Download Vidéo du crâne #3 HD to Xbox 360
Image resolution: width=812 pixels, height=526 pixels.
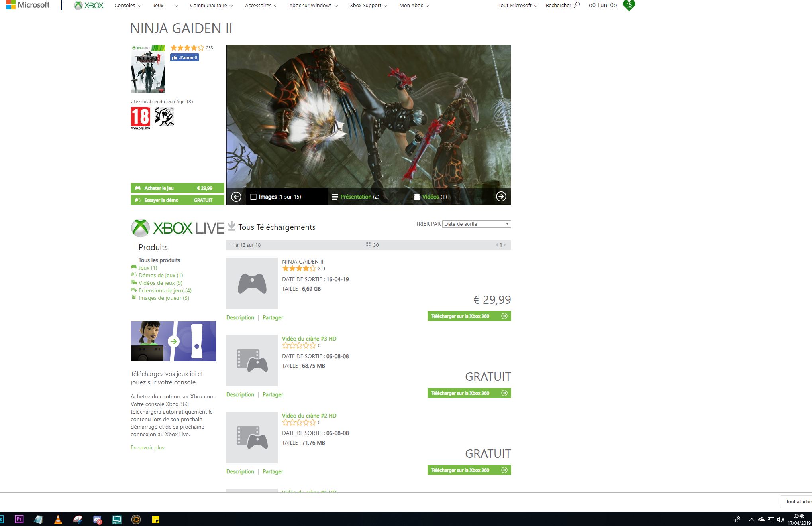(469, 393)
